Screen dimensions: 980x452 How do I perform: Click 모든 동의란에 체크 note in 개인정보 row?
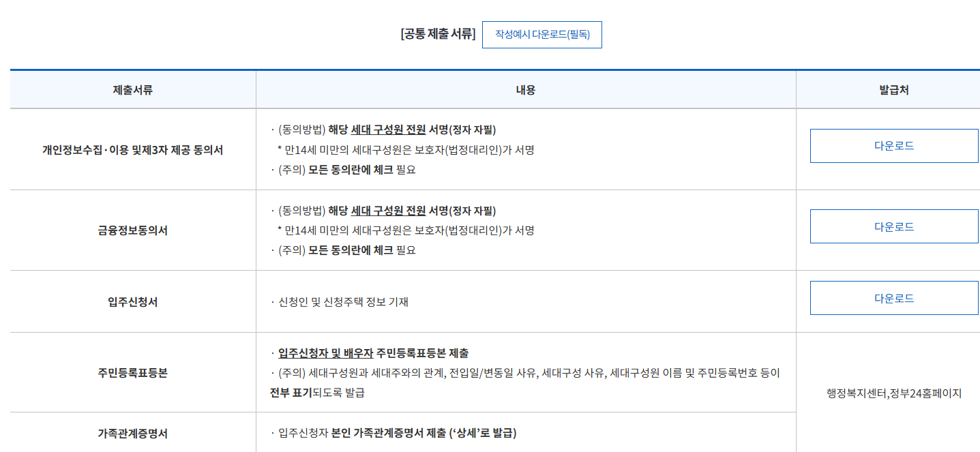click(351, 170)
